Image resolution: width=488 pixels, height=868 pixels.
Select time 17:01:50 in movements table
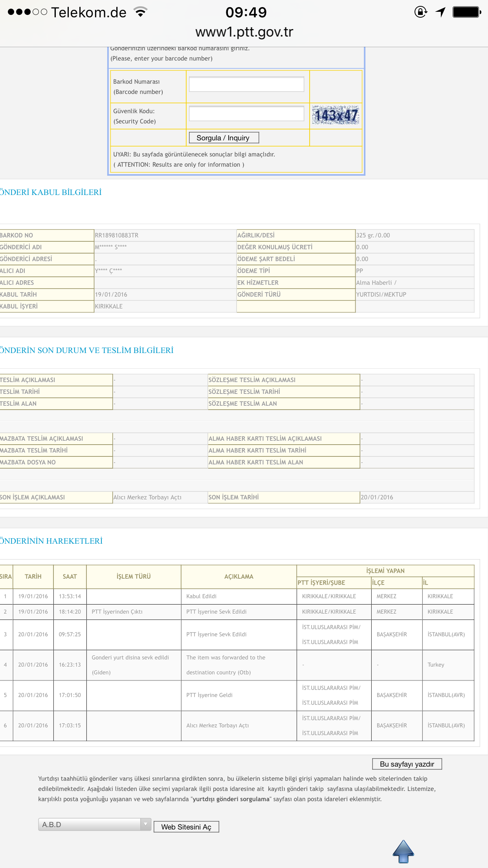(x=70, y=695)
